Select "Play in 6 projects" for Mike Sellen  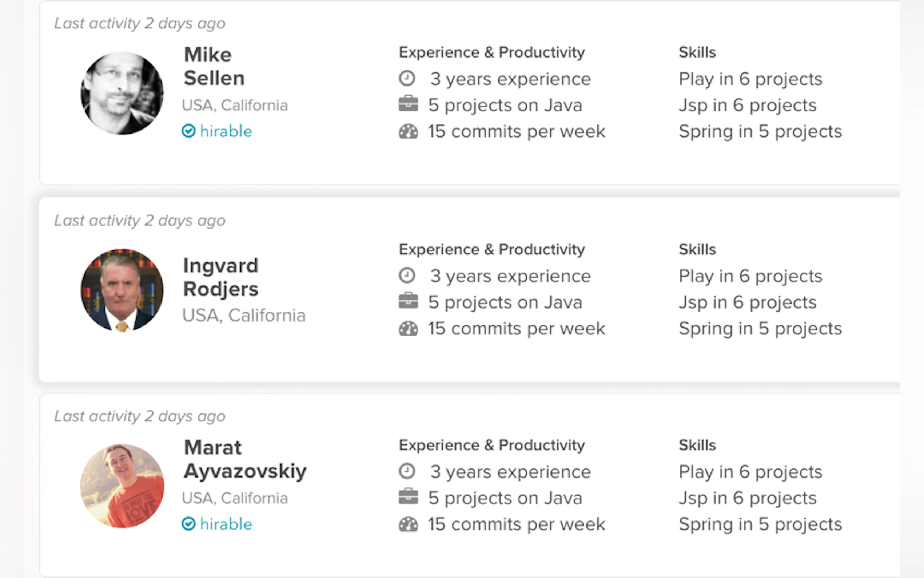click(x=750, y=79)
